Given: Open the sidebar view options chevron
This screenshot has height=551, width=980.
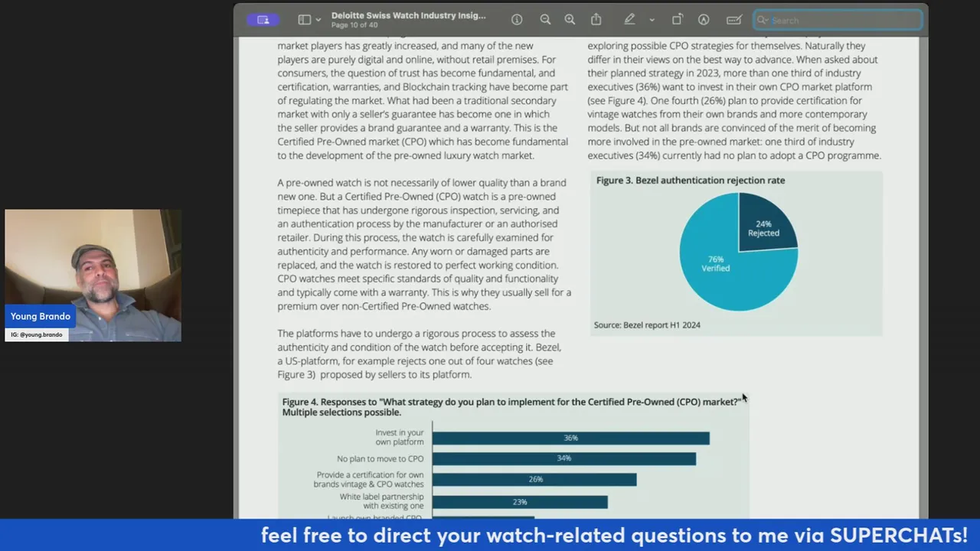Looking at the screenshot, I should click(x=318, y=20).
